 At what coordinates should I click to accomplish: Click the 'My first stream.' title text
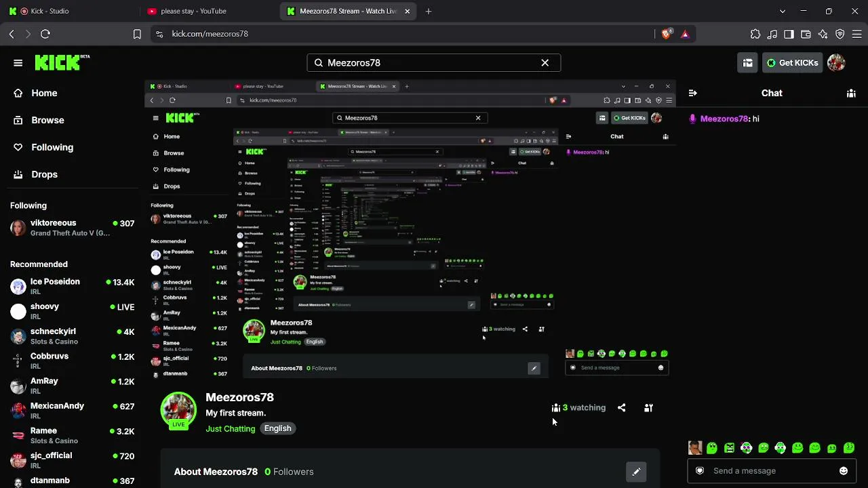click(236, 413)
